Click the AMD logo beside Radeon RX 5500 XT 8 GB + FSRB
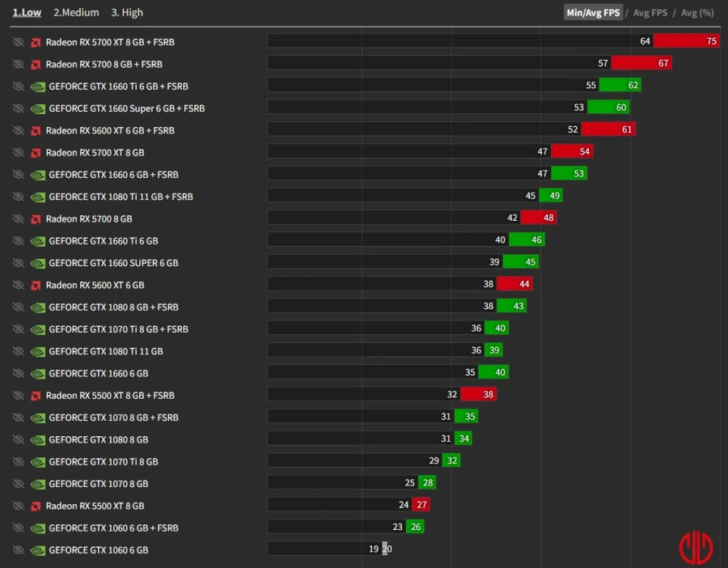 coord(36,396)
